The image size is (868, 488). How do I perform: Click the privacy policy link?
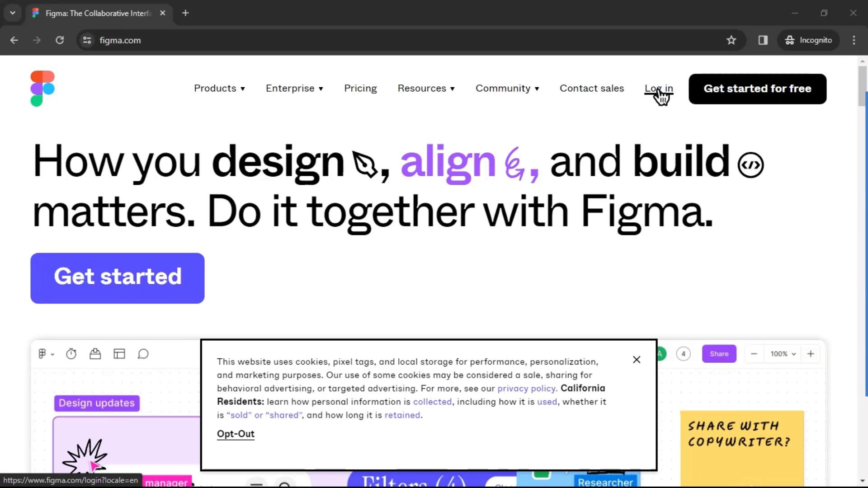[525, 388]
